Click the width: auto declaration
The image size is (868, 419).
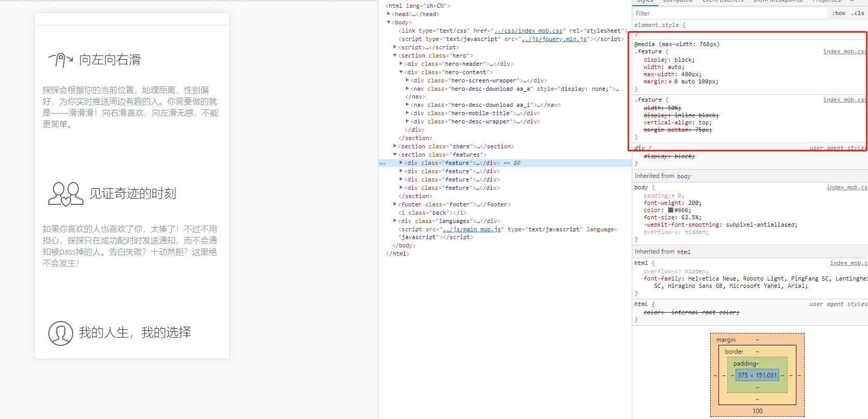coord(664,67)
